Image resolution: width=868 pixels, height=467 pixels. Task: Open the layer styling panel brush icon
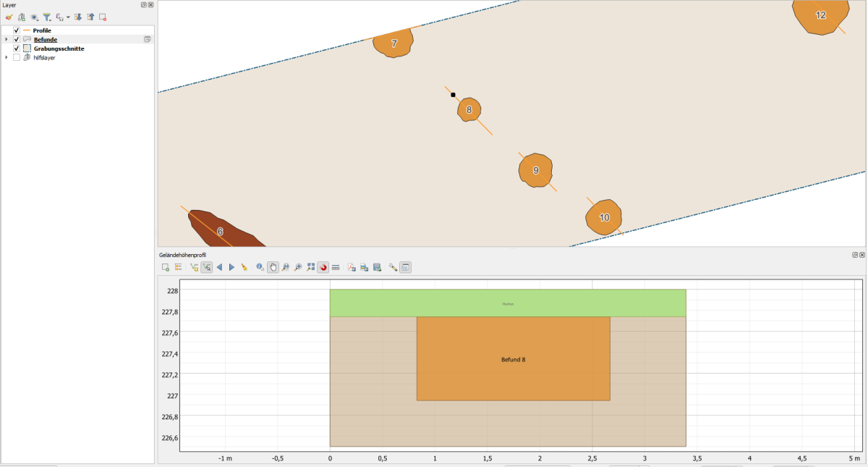point(9,17)
